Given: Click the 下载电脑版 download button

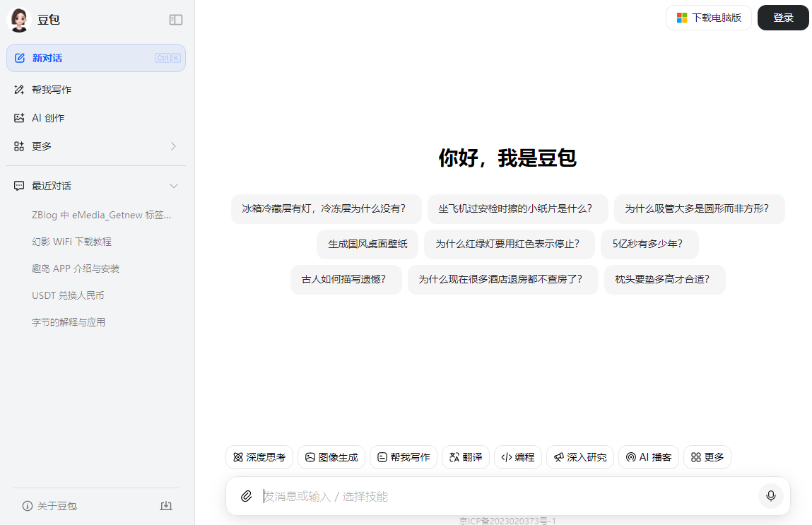Looking at the screenshot, I should 708,18.
